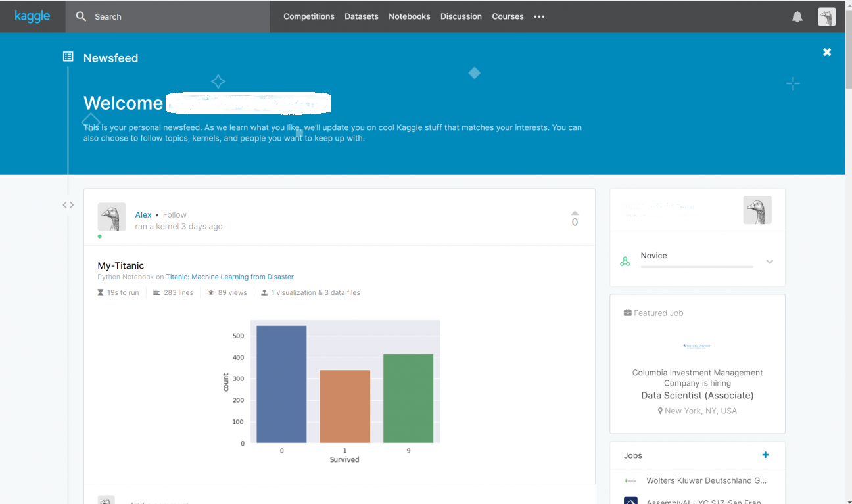Viewport: 852px width, 504px height.
Task: Open Titanic: Machine Learning from Disaster link
Action: click(230, 277)
